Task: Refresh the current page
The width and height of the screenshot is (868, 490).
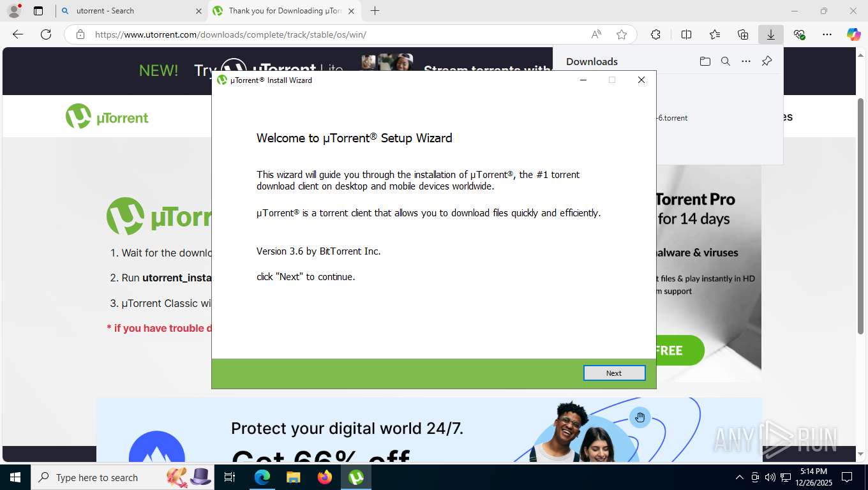Action: click(46, 34)
